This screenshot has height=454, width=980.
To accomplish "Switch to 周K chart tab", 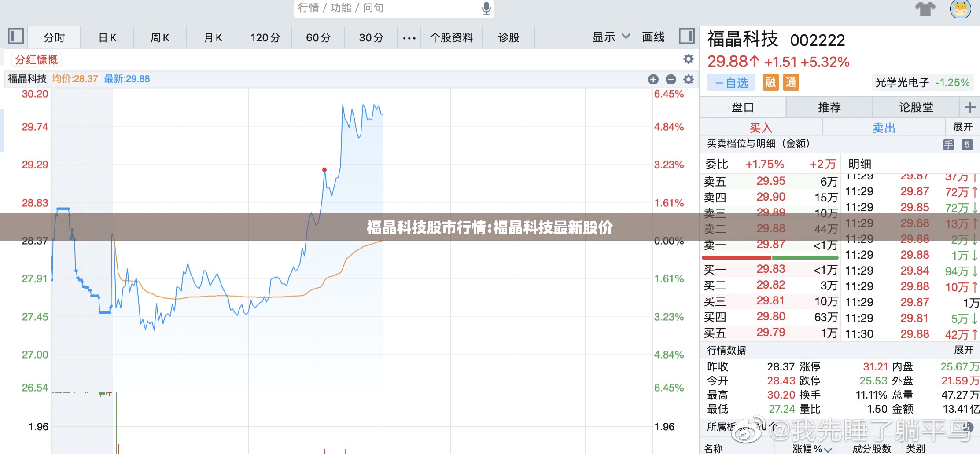I will coord(160,37).
